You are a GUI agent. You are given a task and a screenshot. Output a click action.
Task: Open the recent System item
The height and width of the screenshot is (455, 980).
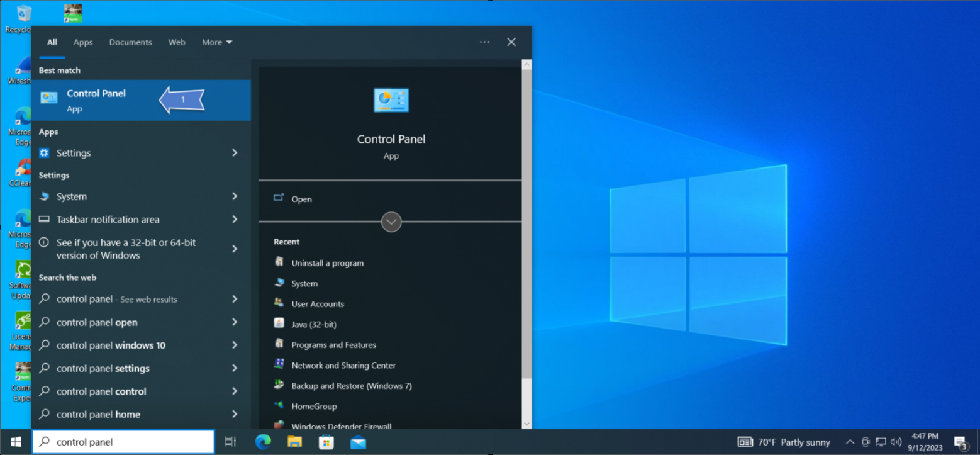point(304,283)
